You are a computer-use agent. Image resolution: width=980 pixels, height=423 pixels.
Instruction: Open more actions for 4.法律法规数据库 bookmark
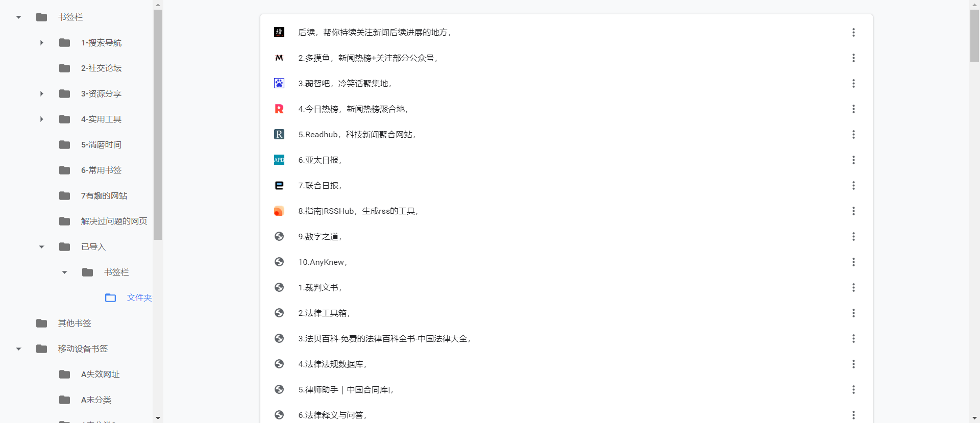coord(853,364)
